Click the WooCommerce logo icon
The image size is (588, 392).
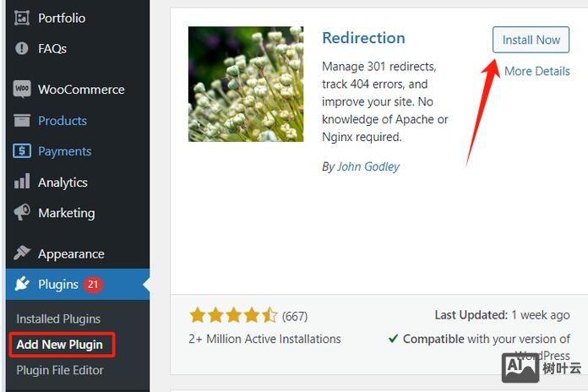coord(22,89)
